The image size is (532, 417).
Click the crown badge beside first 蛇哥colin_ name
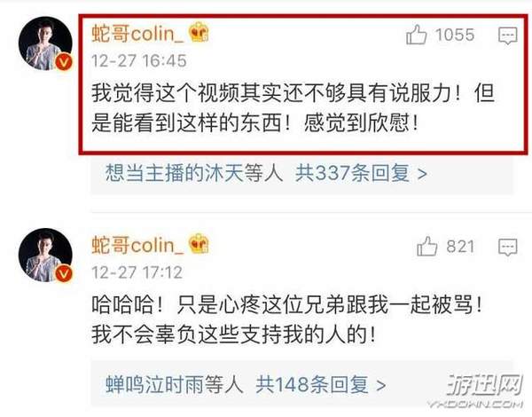[199, 32]
